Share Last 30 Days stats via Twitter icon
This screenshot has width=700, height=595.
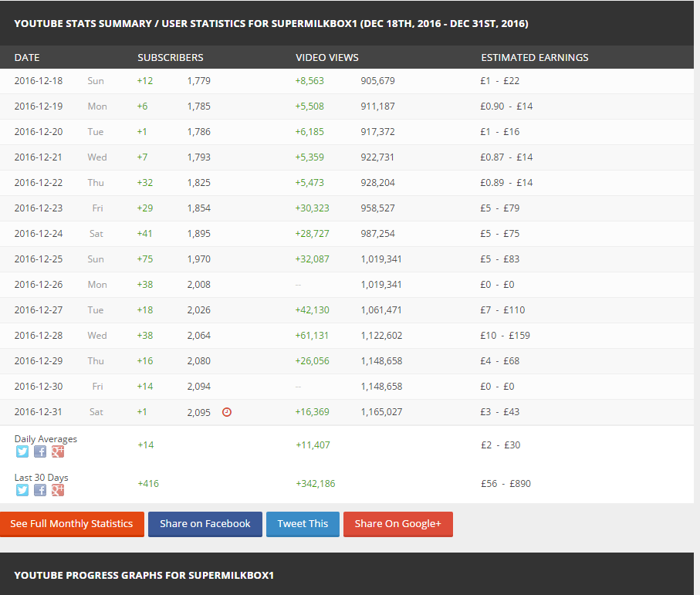(x=22, y=490)
